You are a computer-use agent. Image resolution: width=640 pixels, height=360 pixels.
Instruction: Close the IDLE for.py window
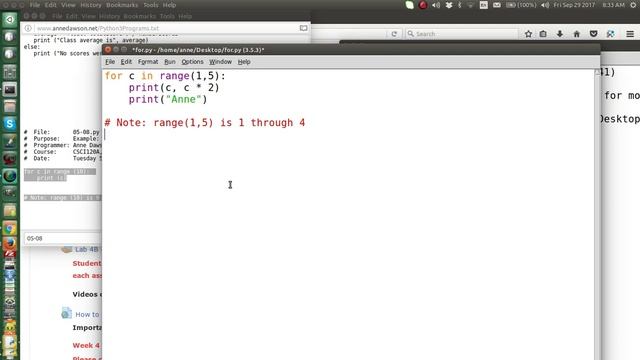click(x=108, y=49)
